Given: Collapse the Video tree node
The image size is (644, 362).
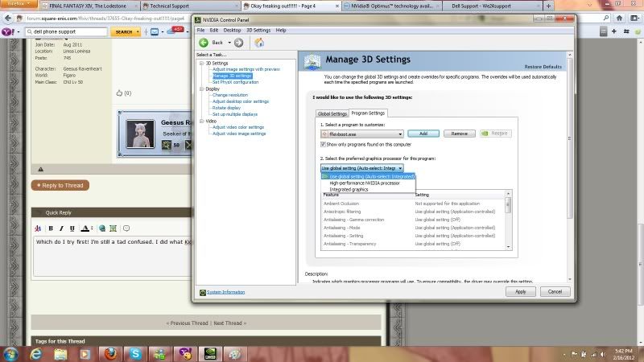Looking at the screenshot, I should tap(202, 121).
